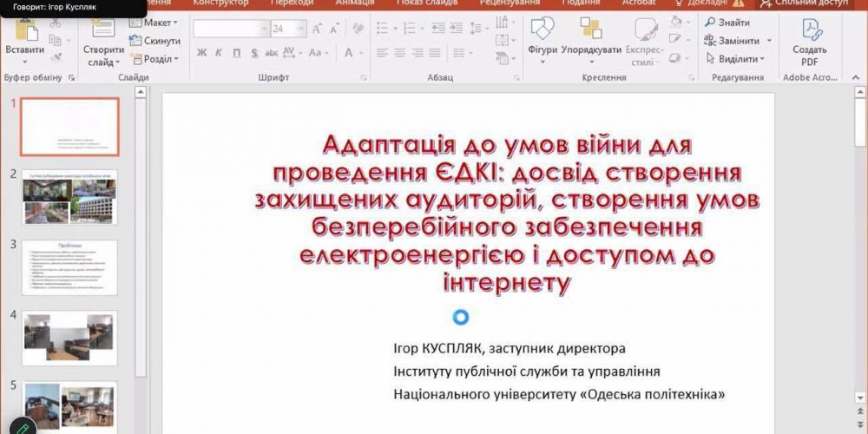
Task: Open the Рецензування ribbon tab
Action: coord(510,3)
